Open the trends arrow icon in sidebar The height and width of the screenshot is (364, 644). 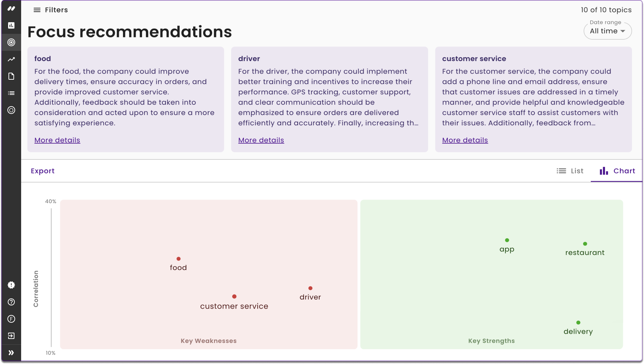pyautogui.click(x=11, y=59)
